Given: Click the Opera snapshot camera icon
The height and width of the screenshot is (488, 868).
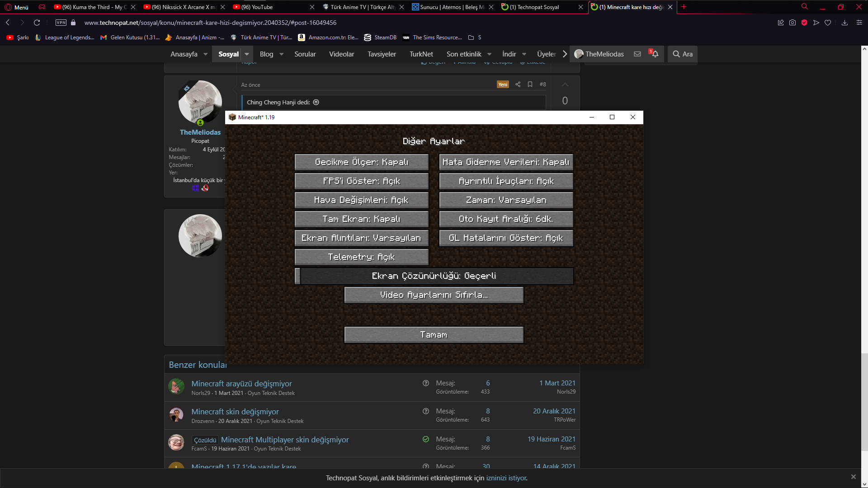Looking at the screenshot, I should tap(793, 23).
